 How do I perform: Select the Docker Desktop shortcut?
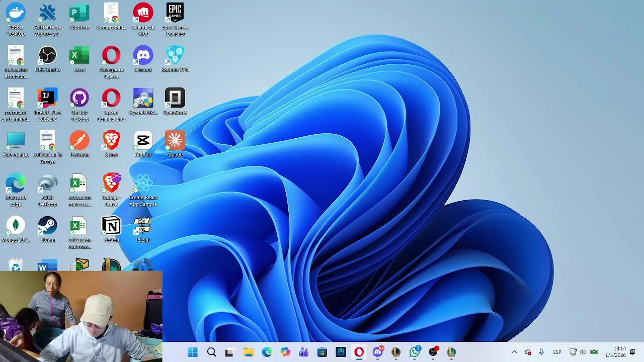coord(16,20)
